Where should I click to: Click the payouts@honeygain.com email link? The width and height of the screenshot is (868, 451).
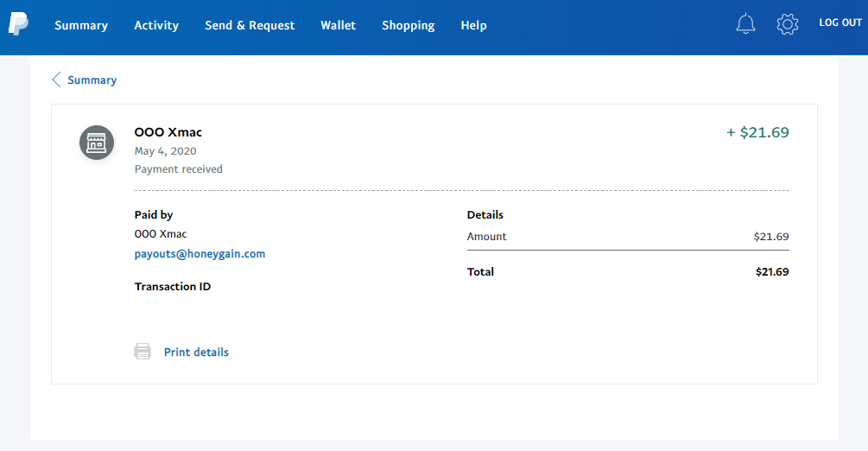200,254
